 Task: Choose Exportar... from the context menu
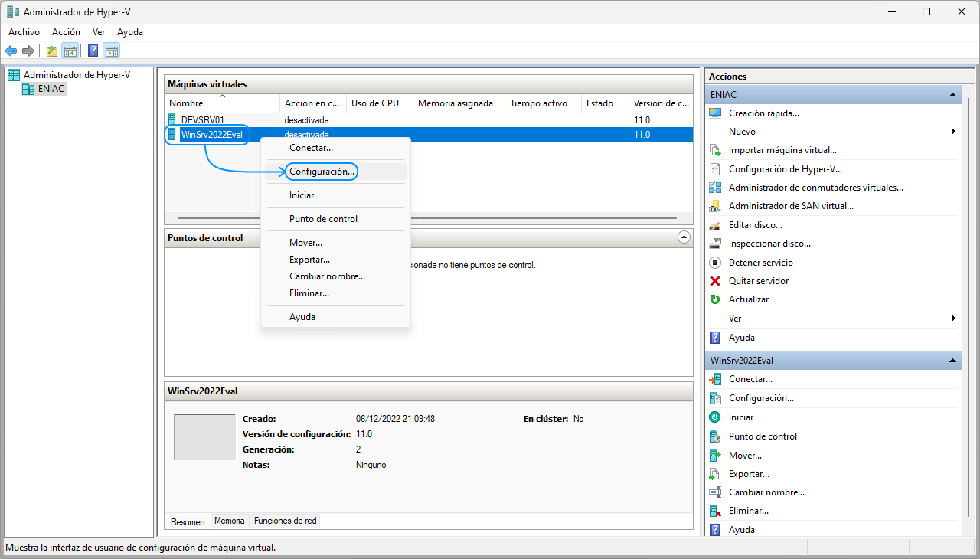(336, 260)
